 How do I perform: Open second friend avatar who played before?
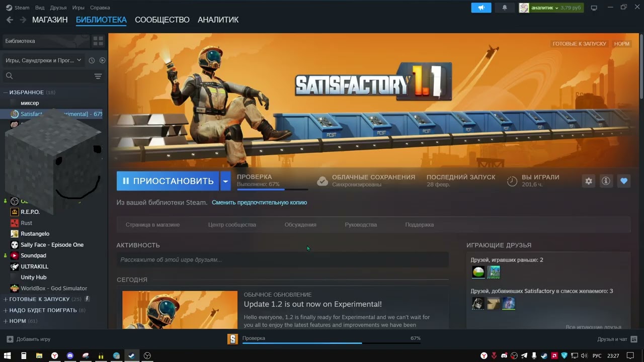(494, 272)
